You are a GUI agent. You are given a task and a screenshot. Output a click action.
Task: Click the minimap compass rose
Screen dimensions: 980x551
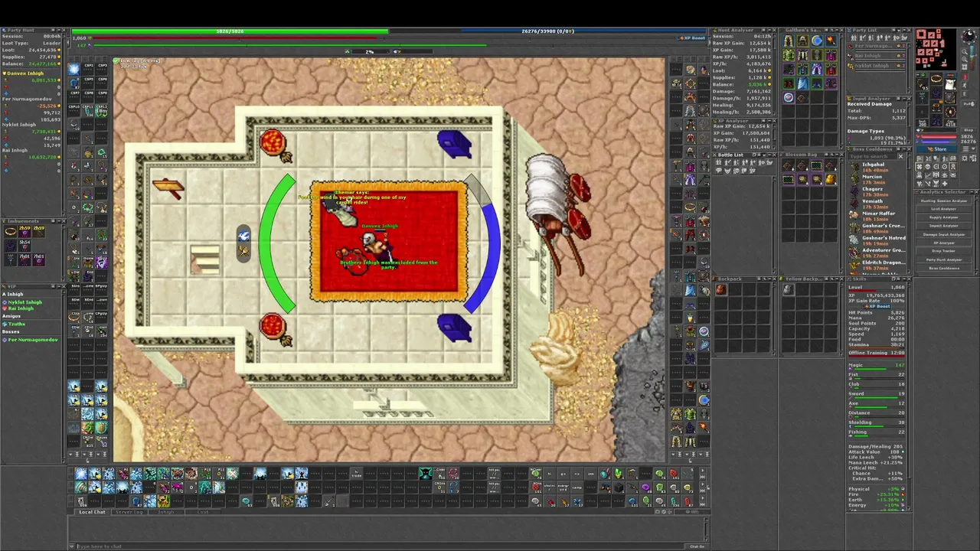tap(969, 36)
